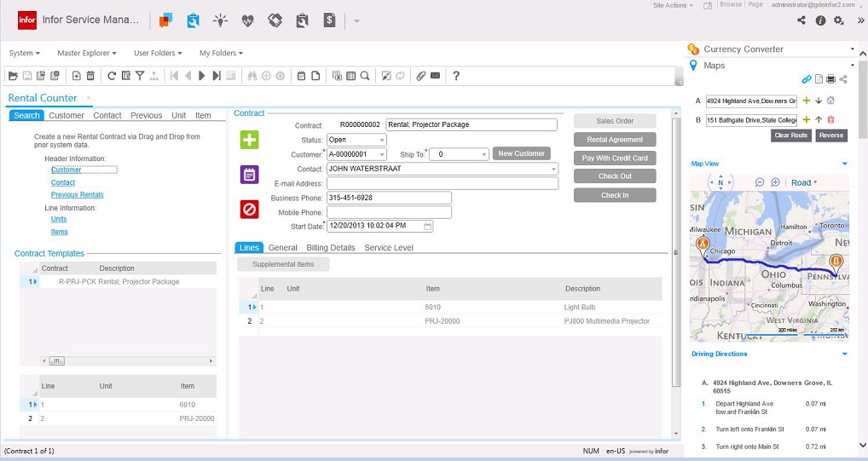
Task: Click the handshake icon in top bar
Action: (x=275, y=20)
